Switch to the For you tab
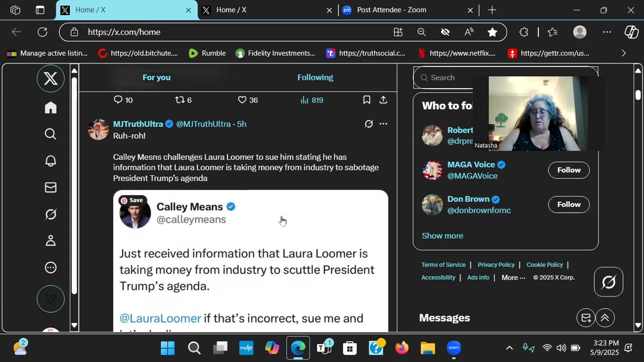Viewport: 644px width, 362px height. (156, 77)
